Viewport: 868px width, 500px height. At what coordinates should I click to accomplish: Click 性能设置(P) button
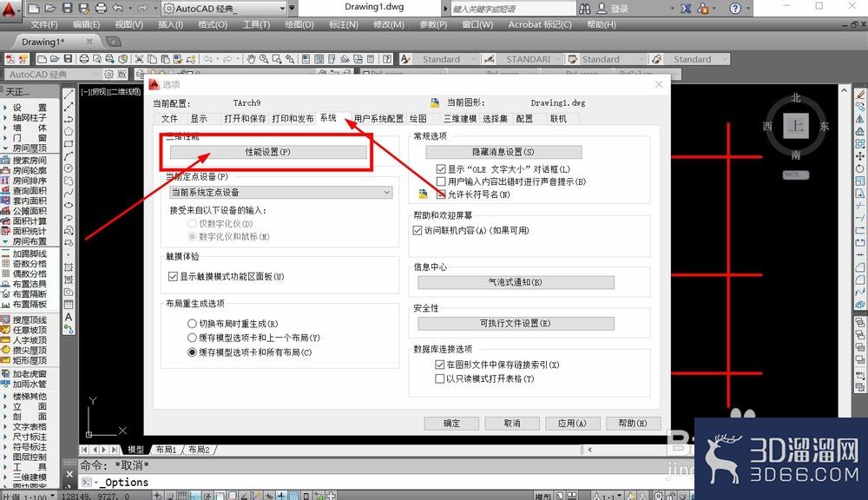click(x=268, y=152)
